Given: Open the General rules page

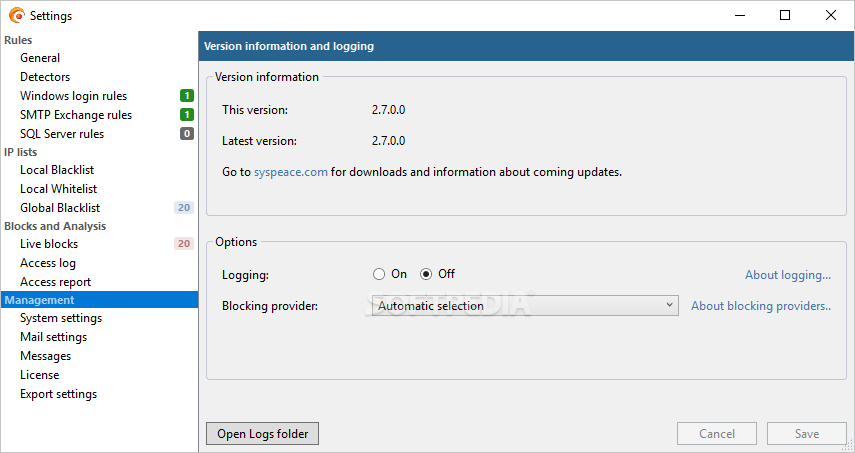Looking at the screenshot, I should (x=40, y=58).
